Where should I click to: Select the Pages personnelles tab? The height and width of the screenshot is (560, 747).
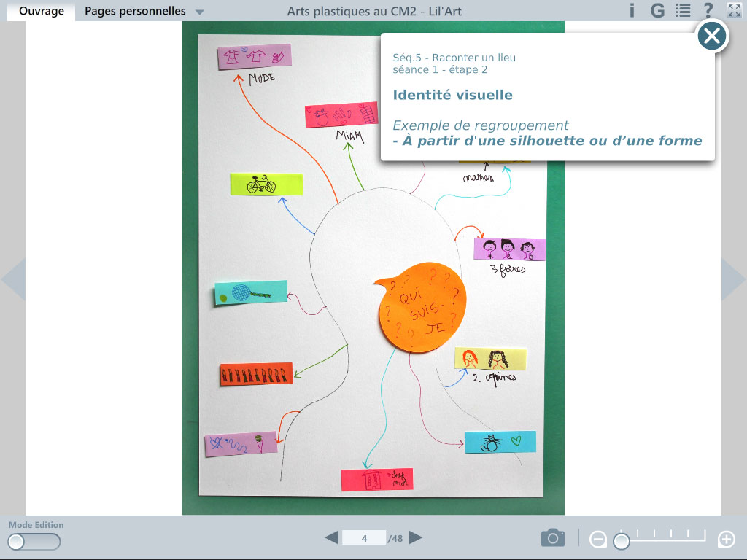tap(135, 11)
